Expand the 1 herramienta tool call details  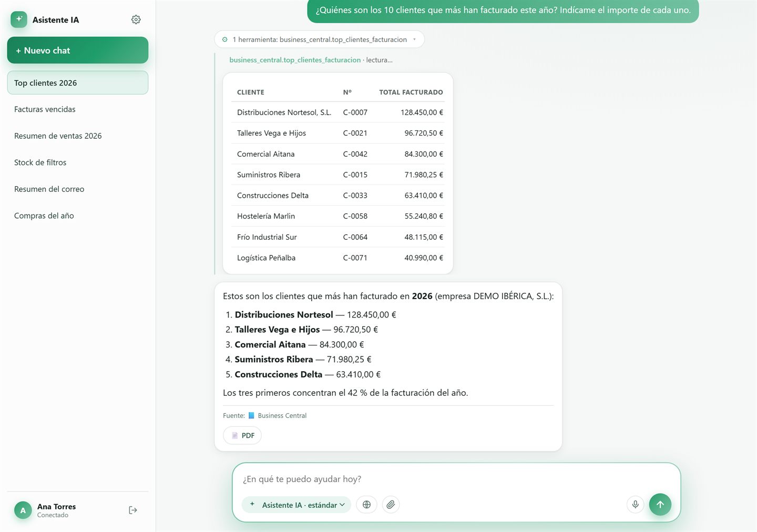(319, 39)
